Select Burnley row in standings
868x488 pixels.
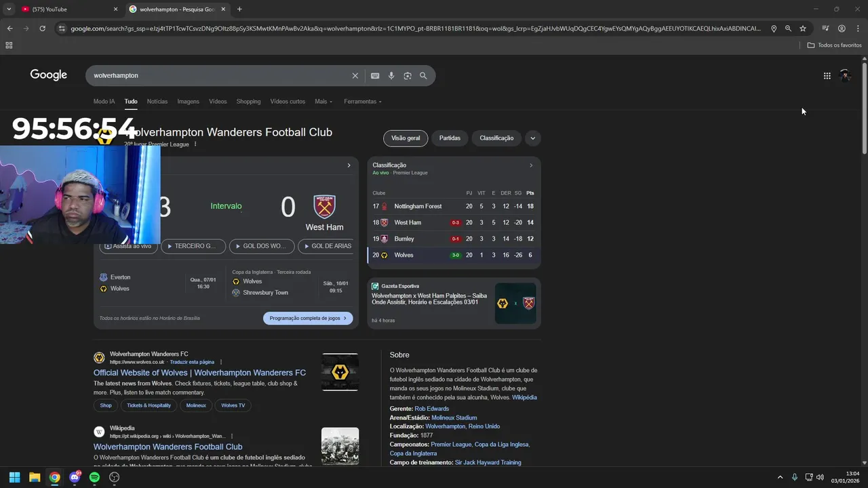coord(454,239)
